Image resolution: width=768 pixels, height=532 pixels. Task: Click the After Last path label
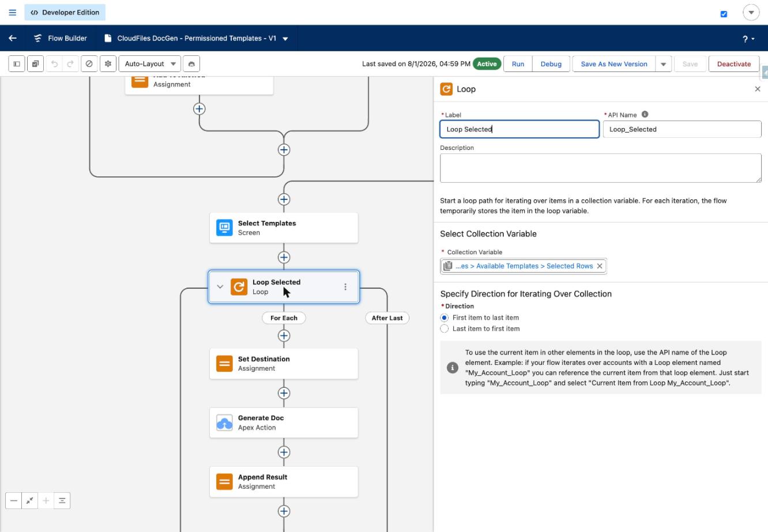click(387, 318)
